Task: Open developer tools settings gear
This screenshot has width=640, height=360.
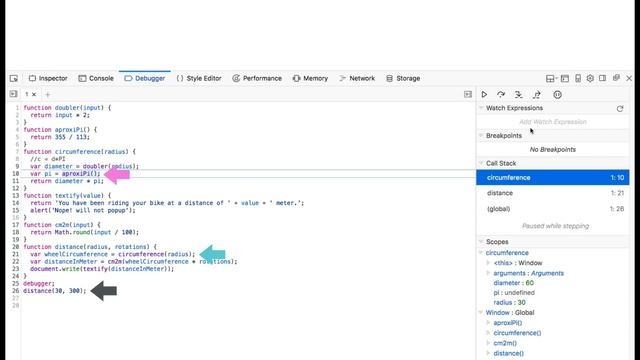Action: point(590,78)
